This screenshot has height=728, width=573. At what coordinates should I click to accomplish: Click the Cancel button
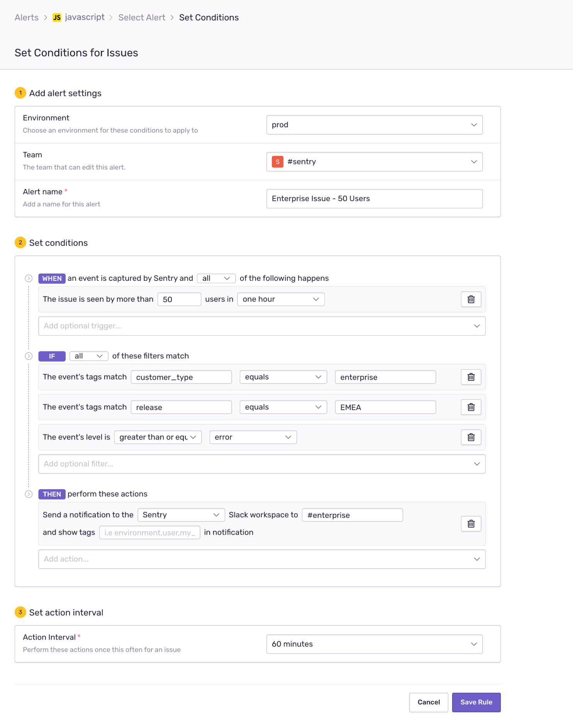(428, 702)
